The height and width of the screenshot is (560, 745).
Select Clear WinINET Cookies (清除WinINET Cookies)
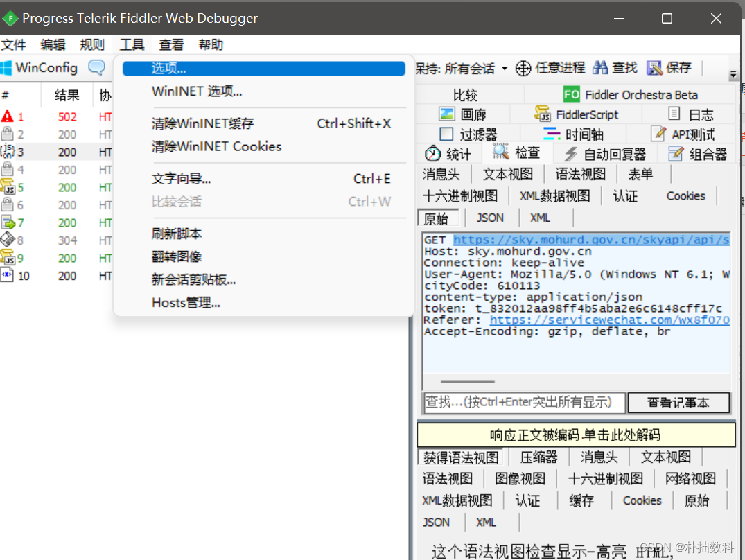pyautogui.click(x=264, y=146)
